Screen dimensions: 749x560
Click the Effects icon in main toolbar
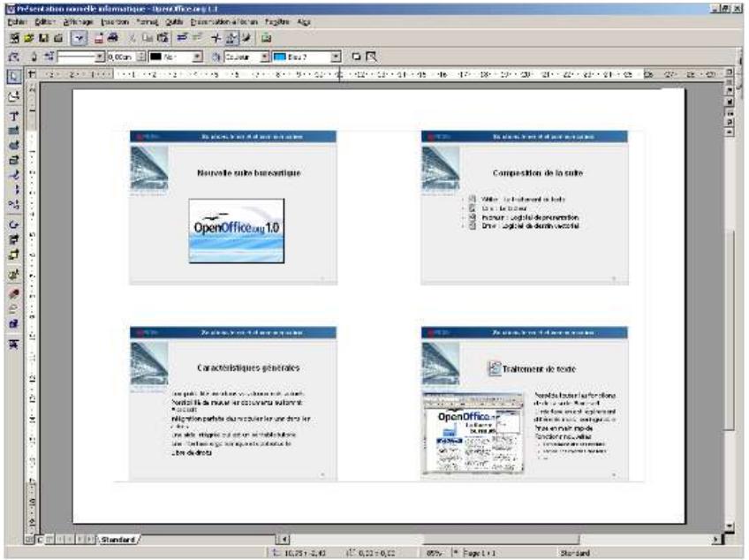14,294
